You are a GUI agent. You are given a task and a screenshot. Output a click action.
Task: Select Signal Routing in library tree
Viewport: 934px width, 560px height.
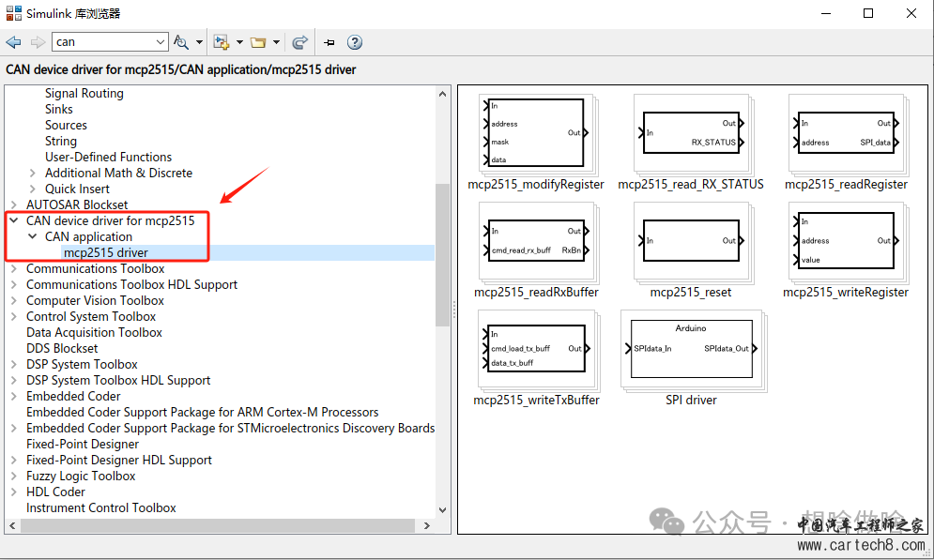[84, 94]
